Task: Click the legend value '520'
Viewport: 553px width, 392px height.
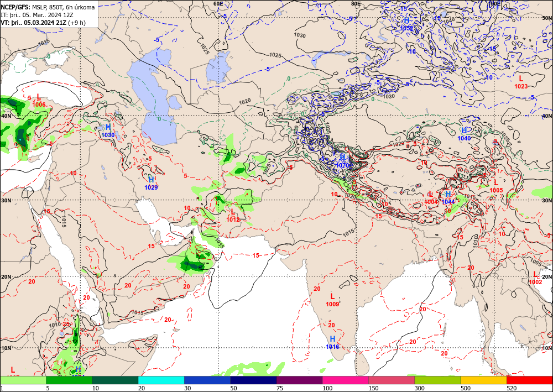Action: coord(512,388)
